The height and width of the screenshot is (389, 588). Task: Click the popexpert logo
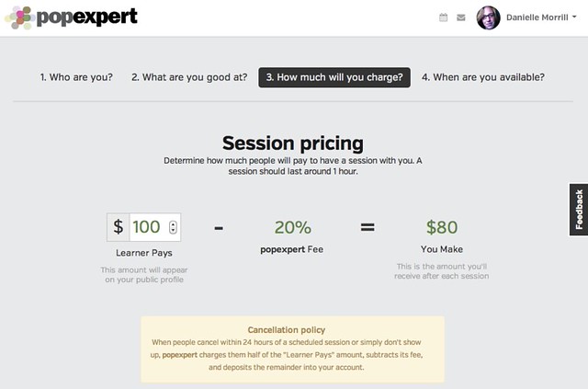click(71, 17)
